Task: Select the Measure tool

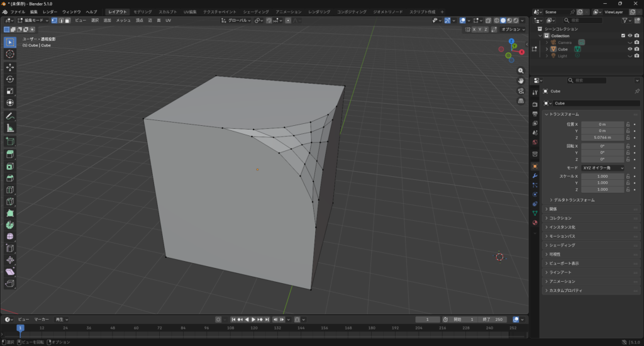Action: pyautogui.click(x=10, y=128)
